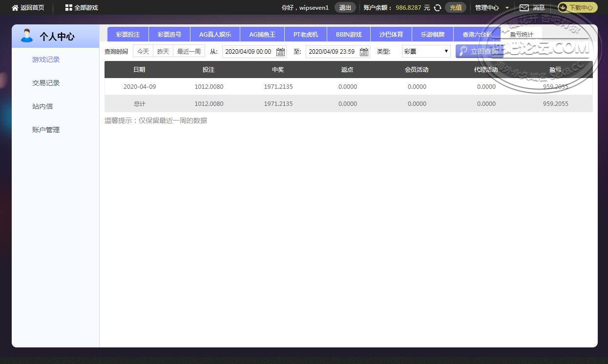Select the 盈亏统计 tab
Image resolution: width=608 pixels, height=364 pixels.
[x=522, y=35]
